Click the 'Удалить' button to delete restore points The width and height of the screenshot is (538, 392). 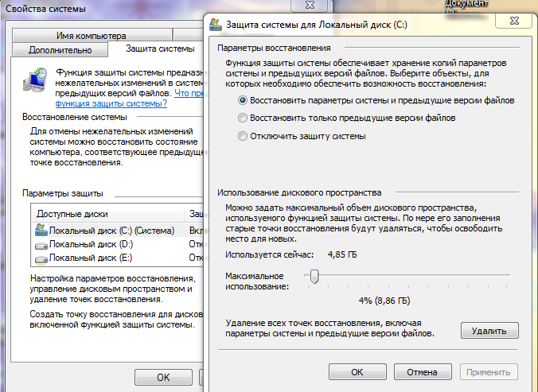click(x=489, y=331)
